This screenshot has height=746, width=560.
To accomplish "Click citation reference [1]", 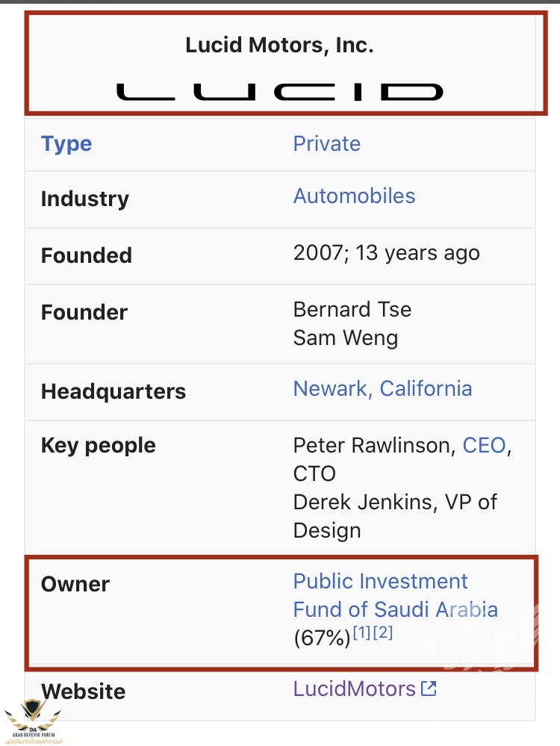I will [x=361, y=632].
